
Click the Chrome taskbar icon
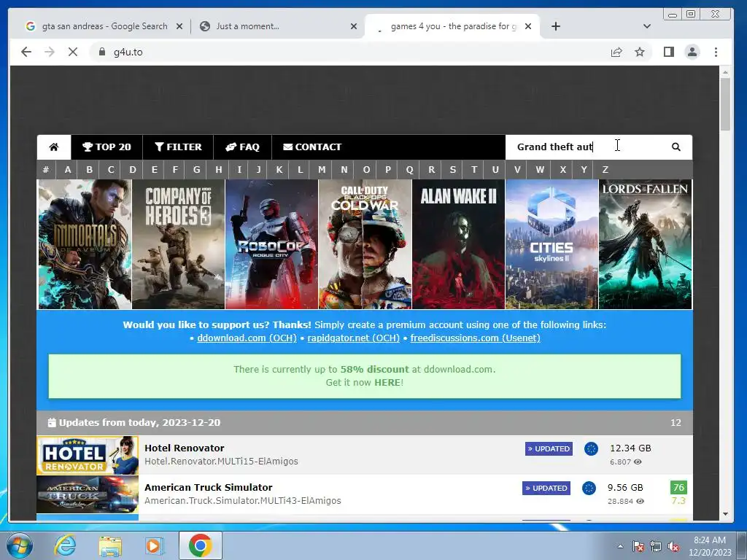200,545
